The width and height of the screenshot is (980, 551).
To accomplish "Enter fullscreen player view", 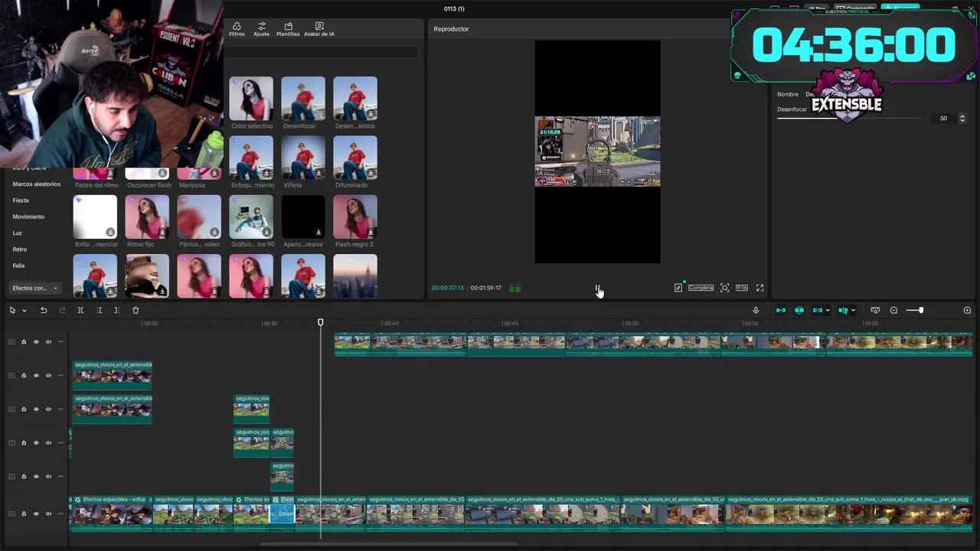I will coord(760,288).
